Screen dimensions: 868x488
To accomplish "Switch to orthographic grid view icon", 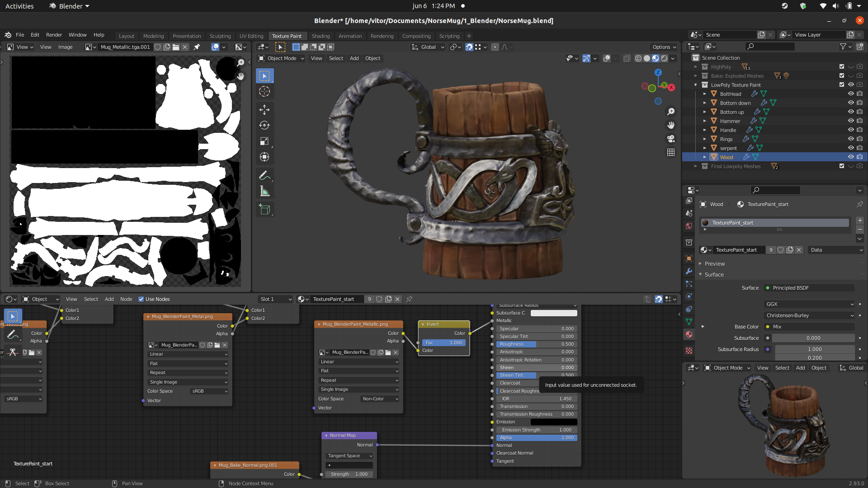I will 671,153.
